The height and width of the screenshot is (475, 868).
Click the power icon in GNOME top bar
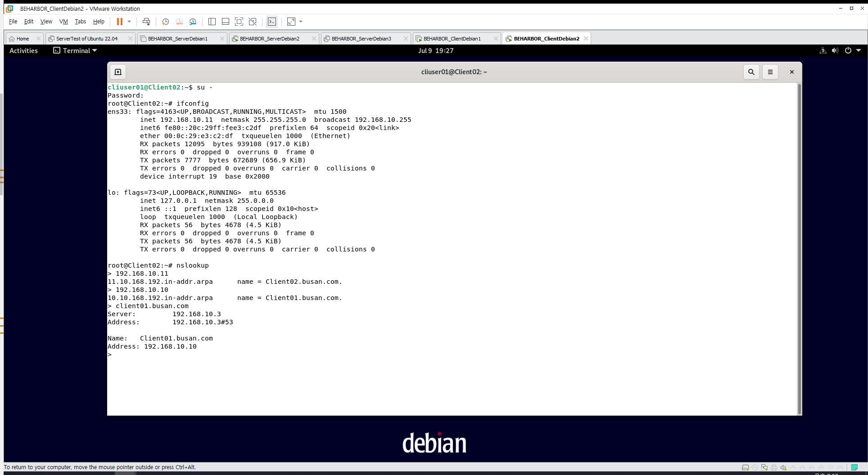[x=848, y=51]
